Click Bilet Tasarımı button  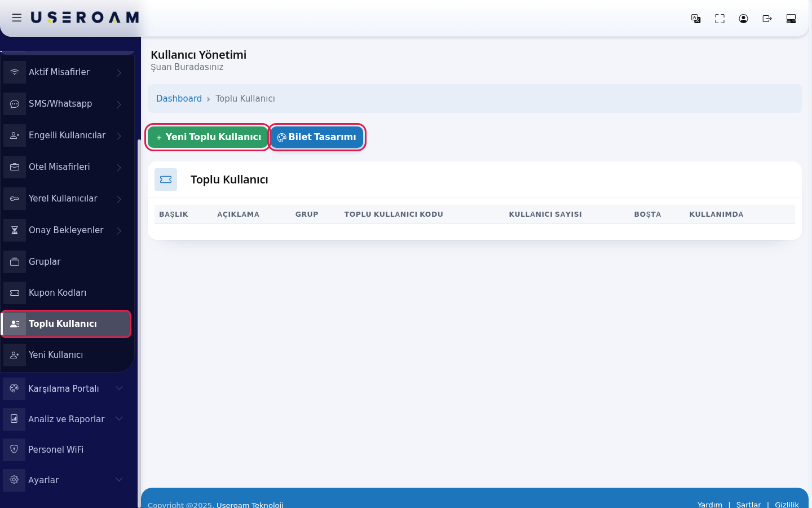[x=316, y=137]
